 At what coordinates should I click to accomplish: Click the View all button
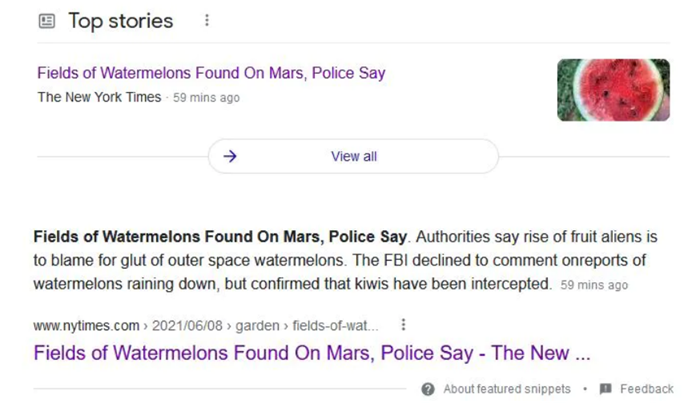click(354, 156)
